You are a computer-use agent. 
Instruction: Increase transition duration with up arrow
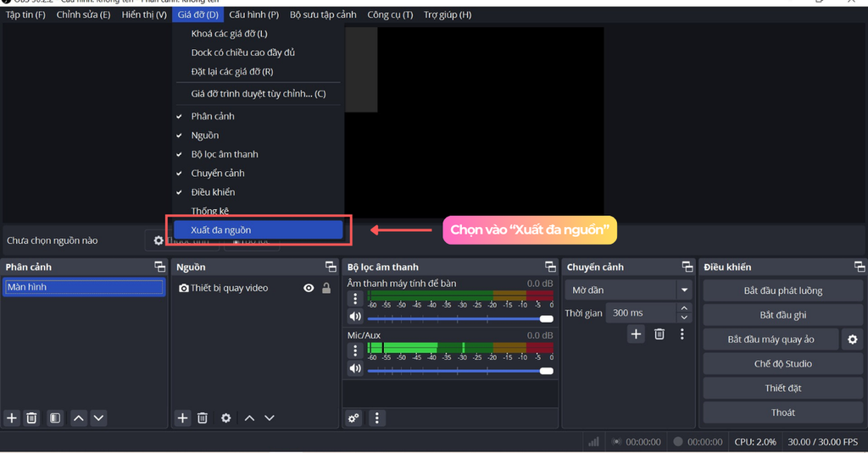(684, 308)
